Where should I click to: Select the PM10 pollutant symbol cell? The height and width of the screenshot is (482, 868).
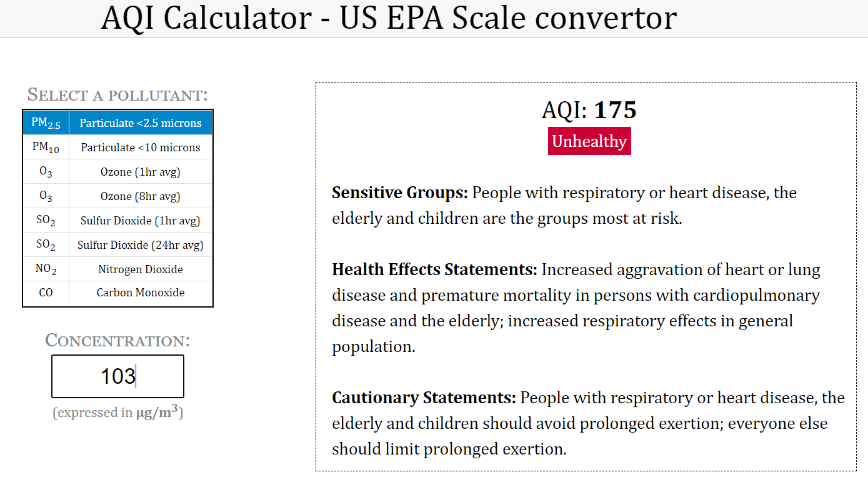click(46, 148)
